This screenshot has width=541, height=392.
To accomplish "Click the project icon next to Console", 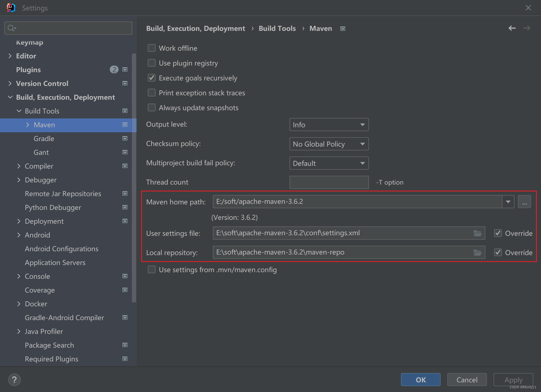I will (125, 276).
